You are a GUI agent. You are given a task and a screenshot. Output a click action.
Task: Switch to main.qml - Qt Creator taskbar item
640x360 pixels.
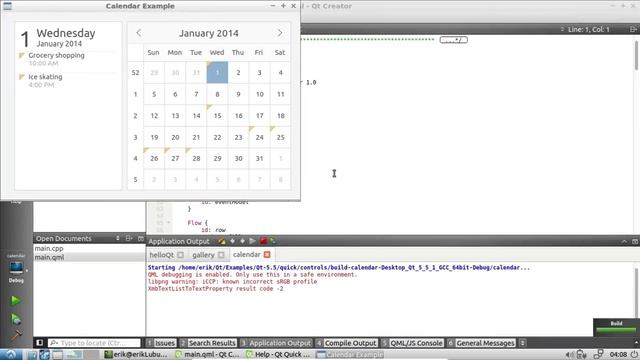[x=207, y=354]
